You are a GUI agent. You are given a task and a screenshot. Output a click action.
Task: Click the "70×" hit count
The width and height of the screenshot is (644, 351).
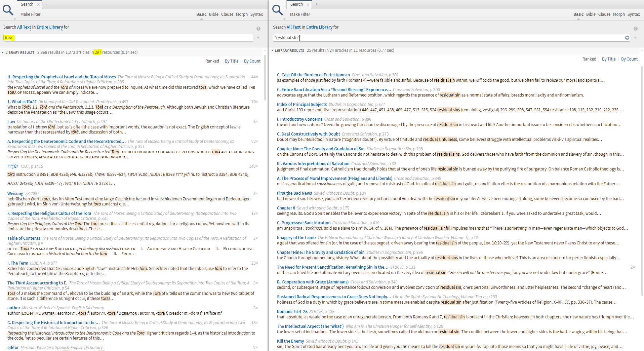255,102
